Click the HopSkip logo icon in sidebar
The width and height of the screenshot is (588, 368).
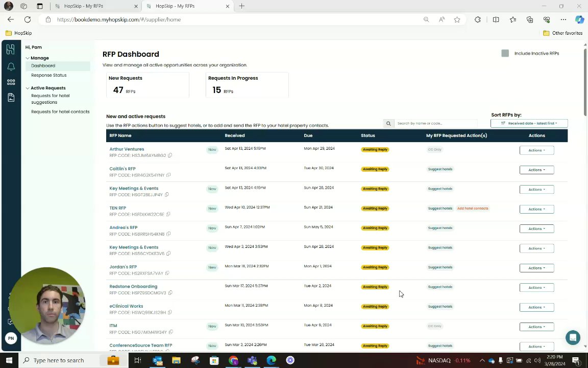(x=11, y=49)
